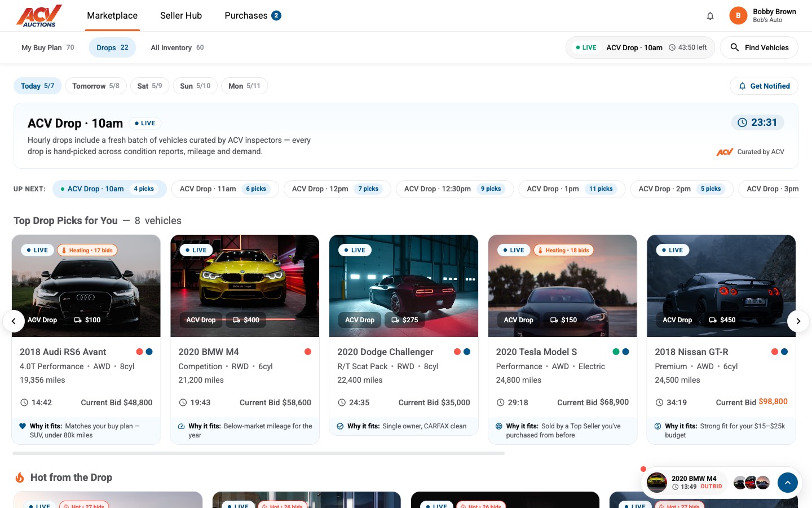Advance the picks carousel with the right arrow
Viewport: 812px width, 508px height.
798,321
